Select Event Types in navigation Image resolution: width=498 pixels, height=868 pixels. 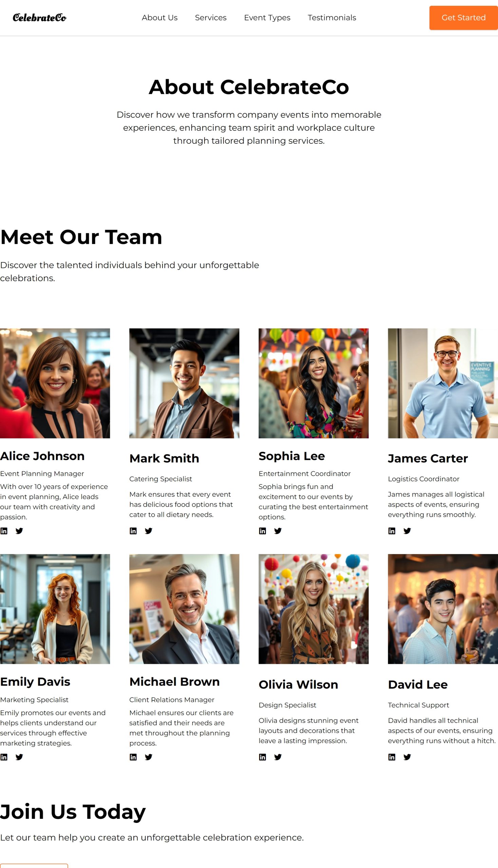coord(267,17)
